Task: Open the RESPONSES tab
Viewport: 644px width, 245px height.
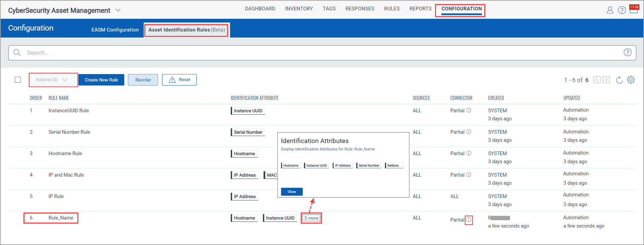Action: click(x=360, y=9)
